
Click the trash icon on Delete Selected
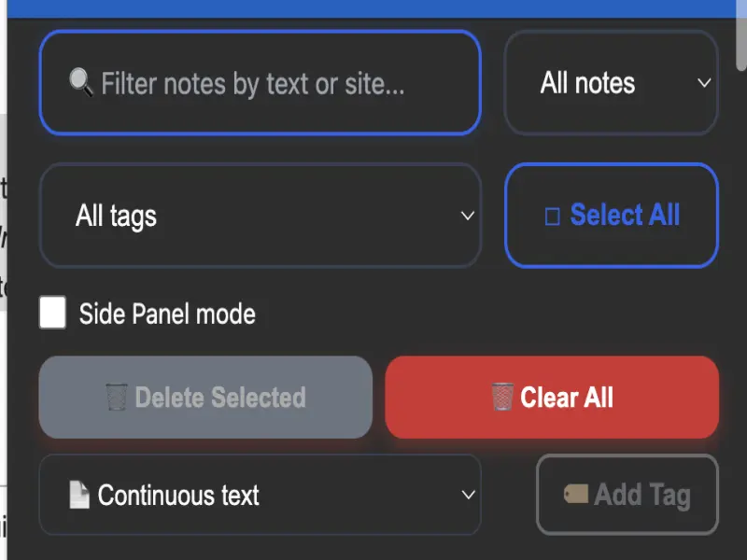pyautogui.click(x=117, y=398)
